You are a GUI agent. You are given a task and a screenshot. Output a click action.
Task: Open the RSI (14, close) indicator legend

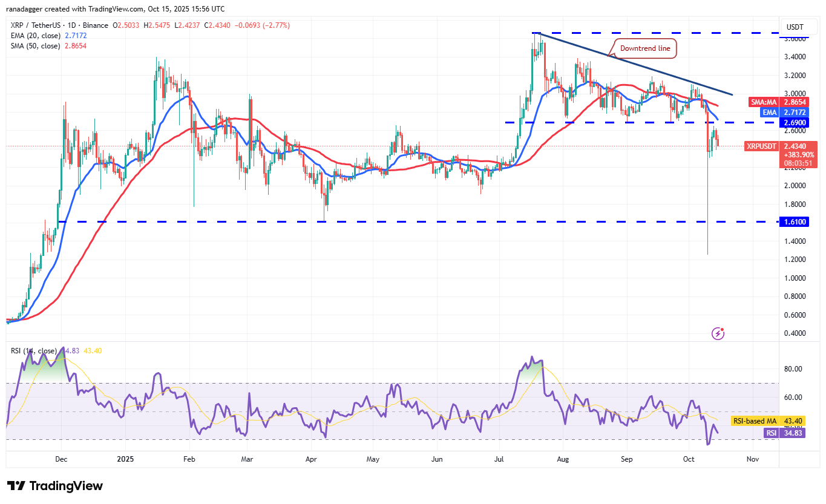(x=33, y=350)
